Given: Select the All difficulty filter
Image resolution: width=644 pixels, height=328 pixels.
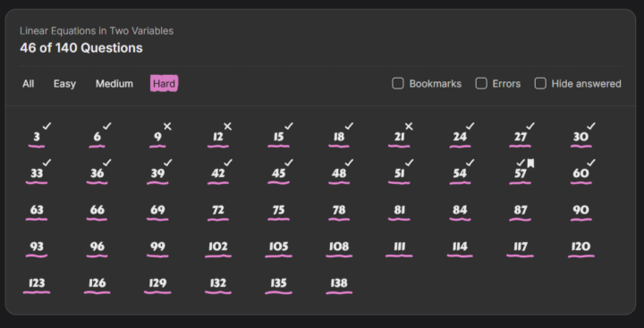Looking at the screenshot, I should point(28,84).
